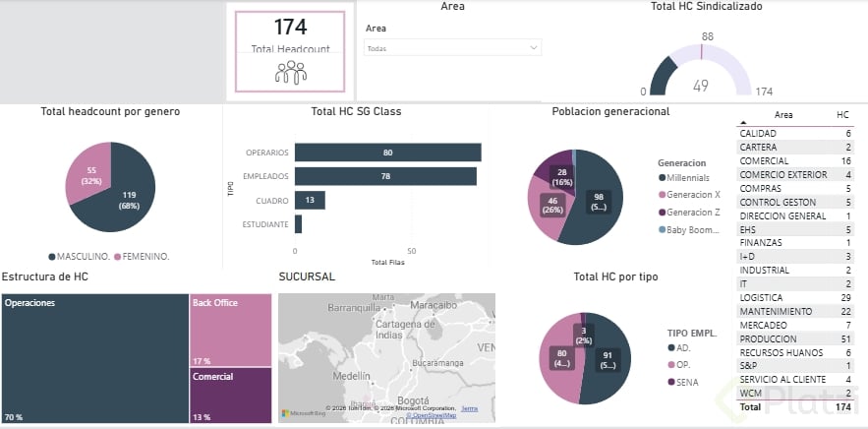Viewport: 868px width, 429px height.
Task: Open the OpenStreetMap link on map
Action: 432,415
